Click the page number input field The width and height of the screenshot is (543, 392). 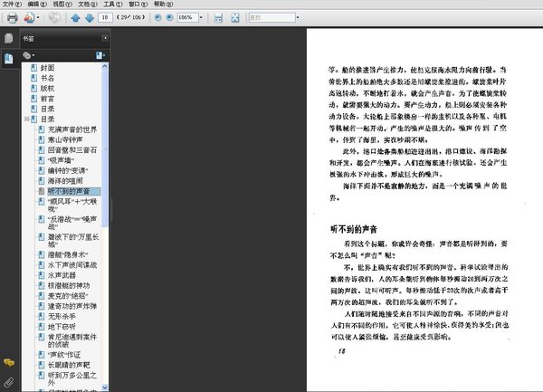pyautogui.click(x=107, y=17)
